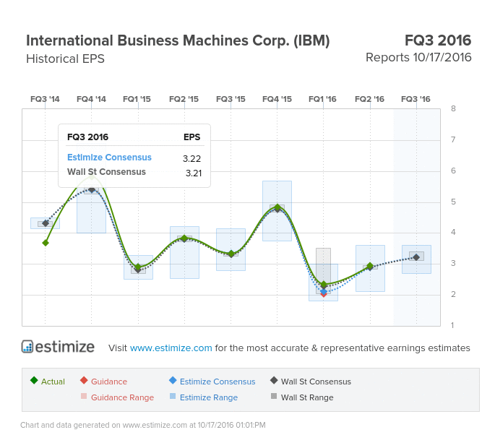Click the FQ3 '14 Wall St consensus point
Image resolution: width=495 pixels, height=448 pixels.
(x=46, y=223)
